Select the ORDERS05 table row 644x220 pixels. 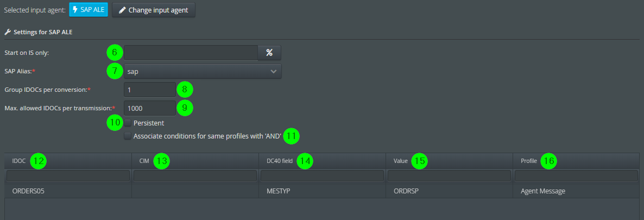pyautogui.click(x=322, y=191)
